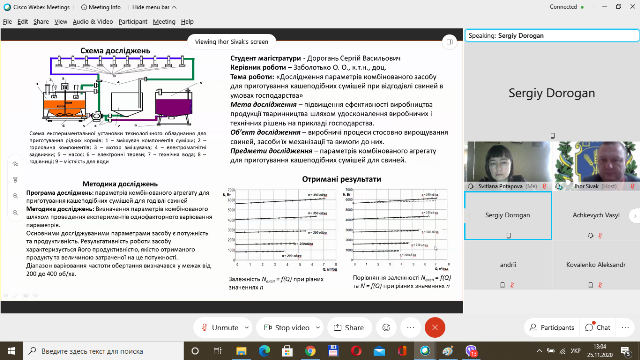
Task: Open Google Chrome from the taskbar
Action: click(310, 351)
